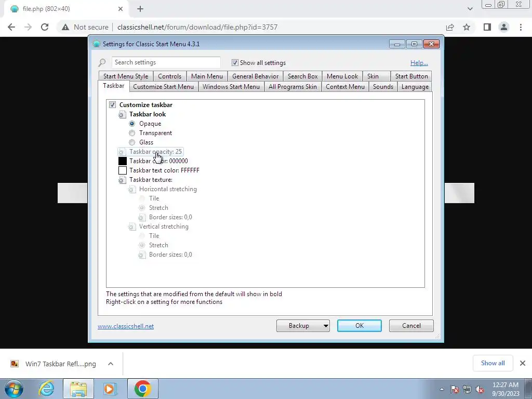This screenshot has width=532, height=399.
Task: Click Show all in the downloads bar
Action: pyautogui.click(x=493, y=363)
